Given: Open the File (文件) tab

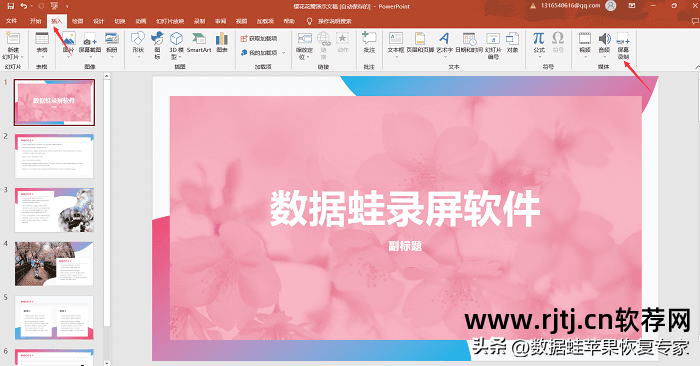Looking at the screenshot, I should click(12, 21).
